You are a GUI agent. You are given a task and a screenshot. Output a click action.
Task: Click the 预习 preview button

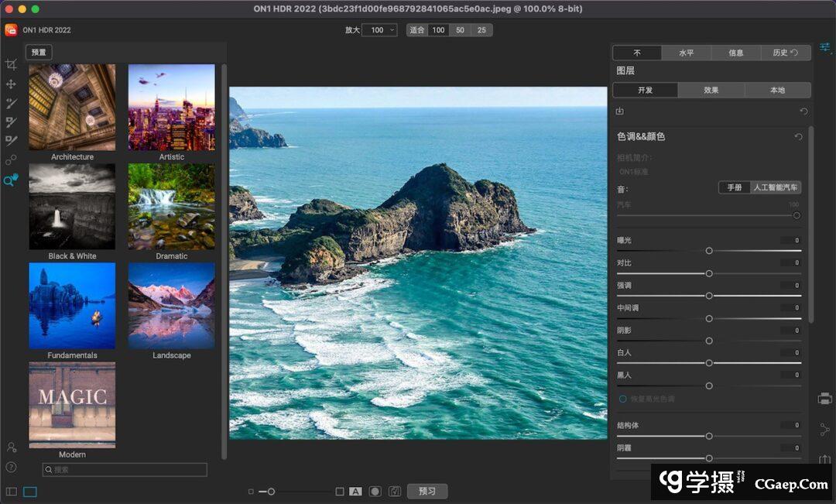427,492
